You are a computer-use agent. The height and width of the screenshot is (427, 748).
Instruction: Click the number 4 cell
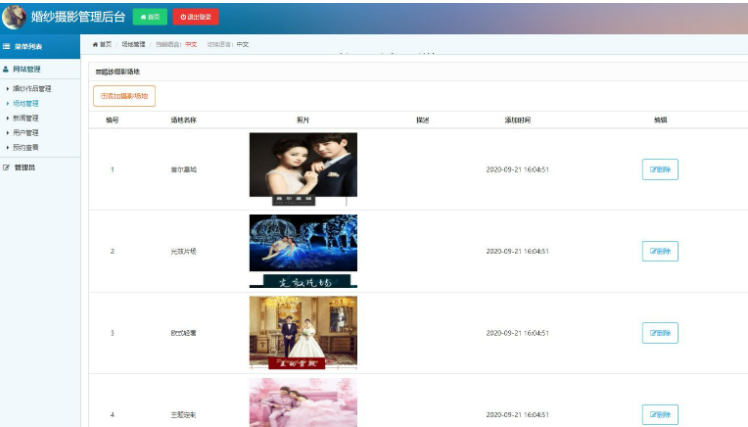(x=112, y=415)
